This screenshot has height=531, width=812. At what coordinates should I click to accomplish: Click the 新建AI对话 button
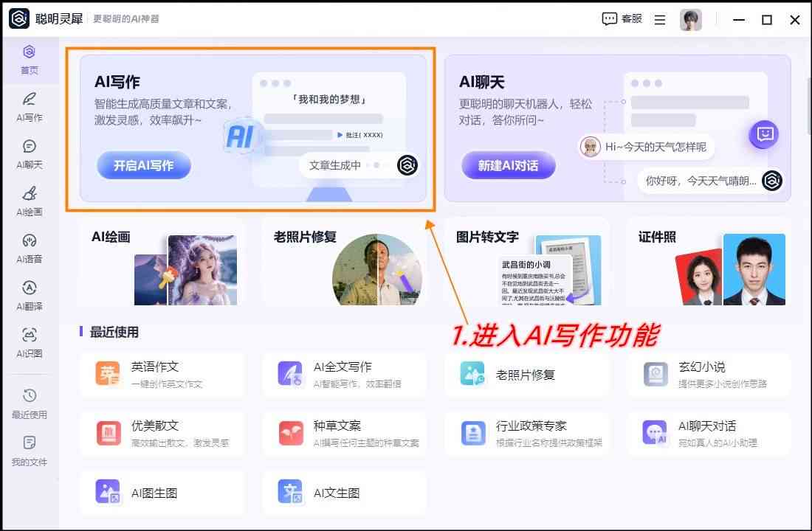[x=508, y=165]
